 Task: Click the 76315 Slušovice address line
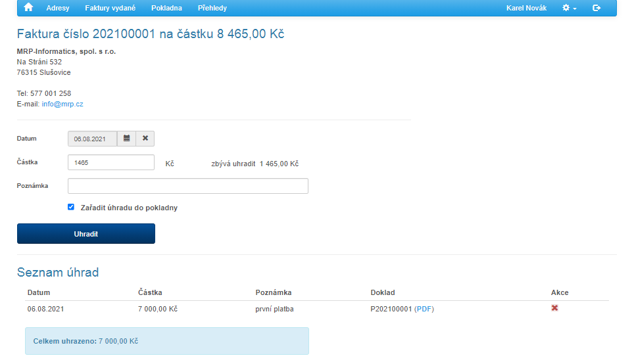pyautogui.click(x=43, y=72)
